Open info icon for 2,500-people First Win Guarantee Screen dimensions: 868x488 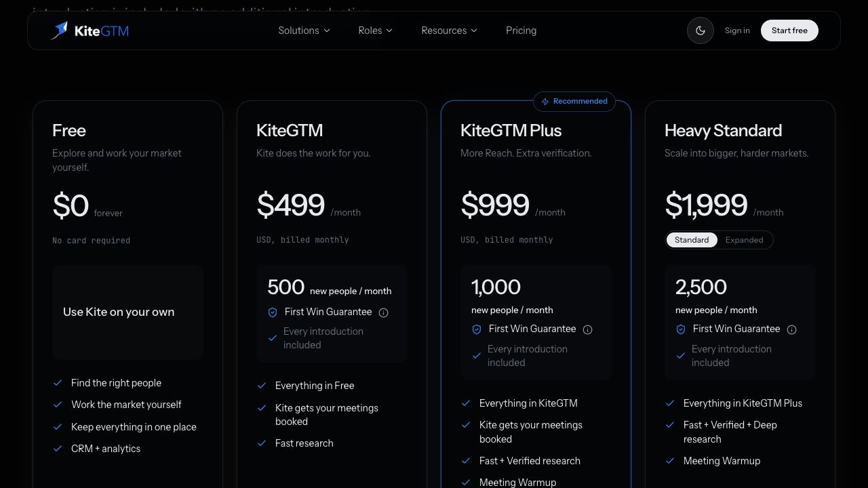(x=791, y=329)
